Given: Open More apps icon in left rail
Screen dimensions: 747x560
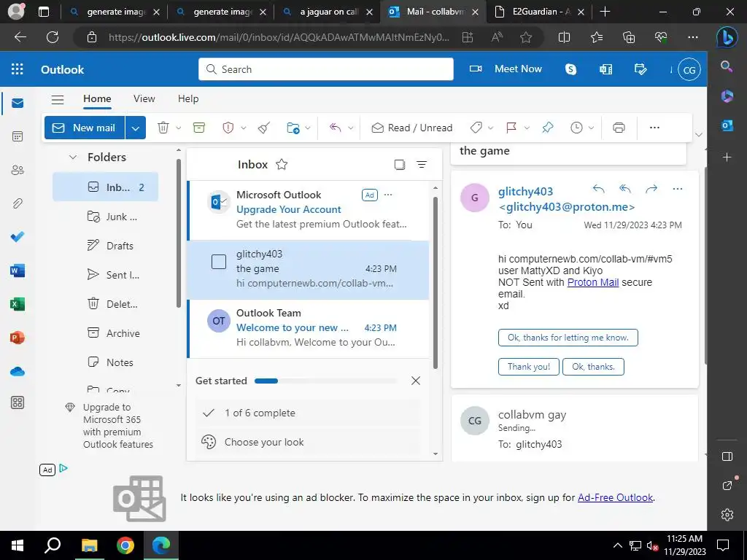Looking at the screenshot, I should click(18, 402).
